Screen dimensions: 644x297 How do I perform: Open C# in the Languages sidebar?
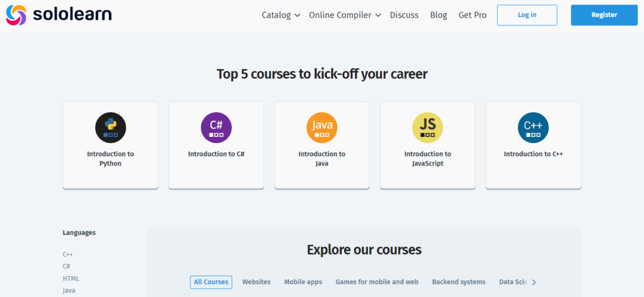pos(67,266)
